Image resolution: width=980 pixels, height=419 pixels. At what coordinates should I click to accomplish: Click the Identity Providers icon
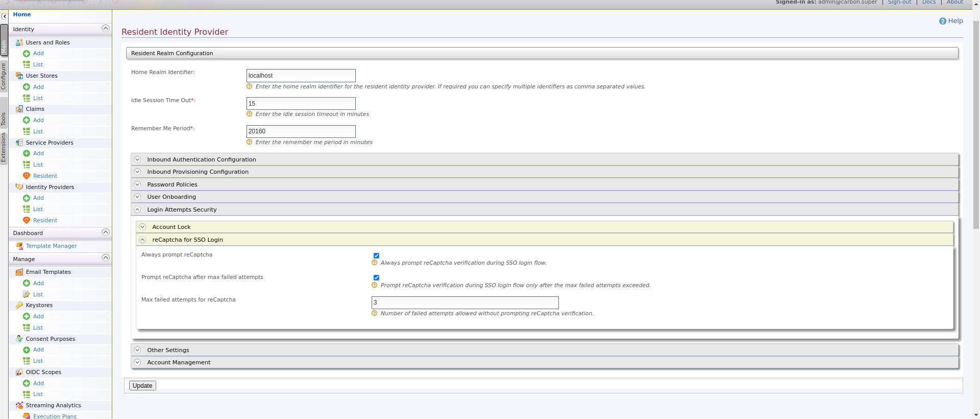[x=19, y=187]
